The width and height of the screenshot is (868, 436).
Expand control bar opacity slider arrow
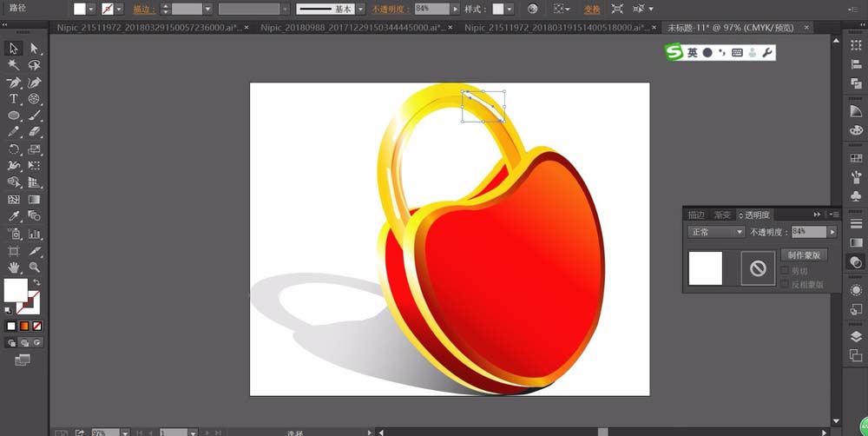coord(456,10)
